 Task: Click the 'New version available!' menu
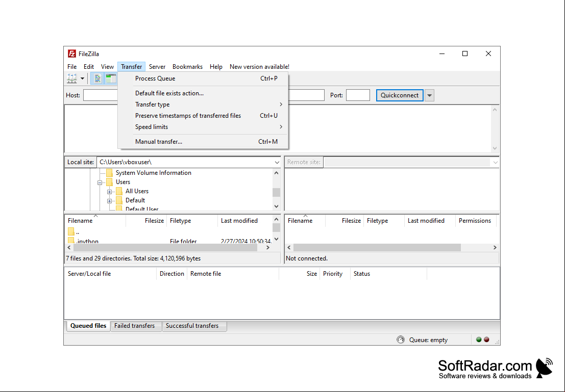point(259,67)
